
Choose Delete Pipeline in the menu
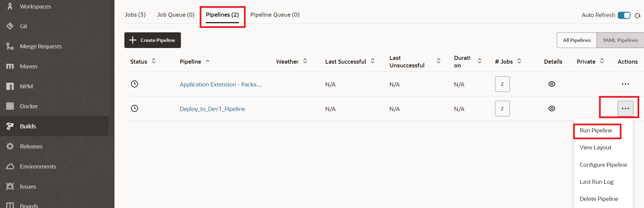pyautogui.click(x=599, y=199)
